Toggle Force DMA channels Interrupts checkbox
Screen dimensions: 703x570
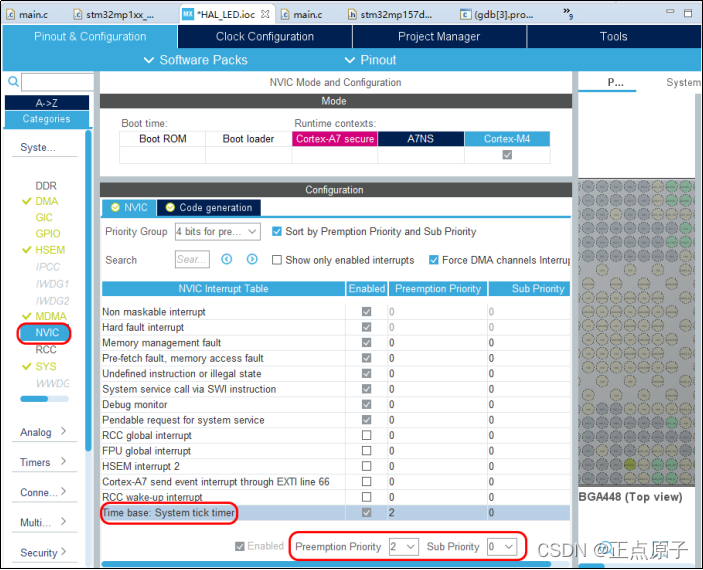[x=434, y=260]
